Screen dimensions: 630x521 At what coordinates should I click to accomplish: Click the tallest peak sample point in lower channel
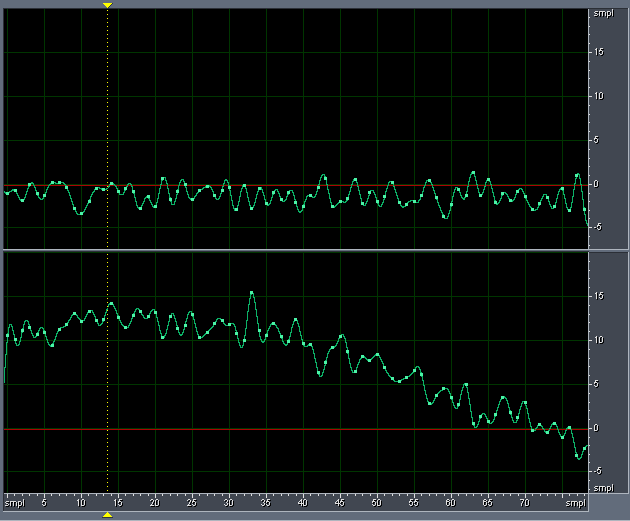pos(252,293)
